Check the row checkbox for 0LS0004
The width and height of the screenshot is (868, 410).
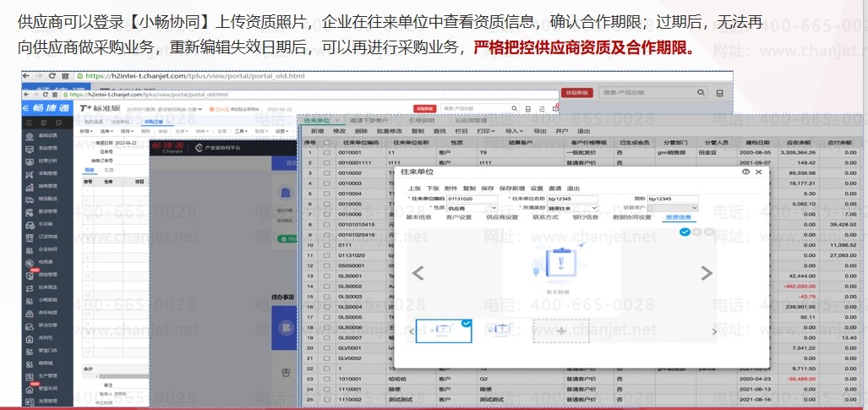(x=327, y=306)
